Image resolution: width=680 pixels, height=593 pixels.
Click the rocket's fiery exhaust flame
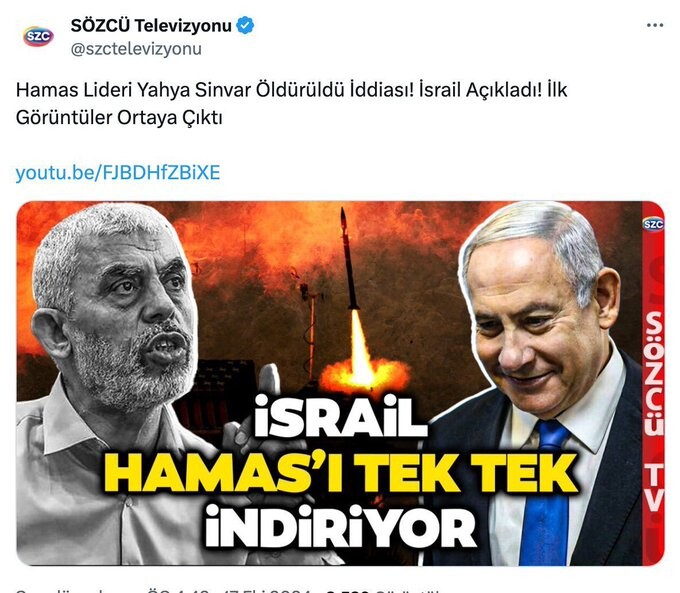(x=363, y=356)
